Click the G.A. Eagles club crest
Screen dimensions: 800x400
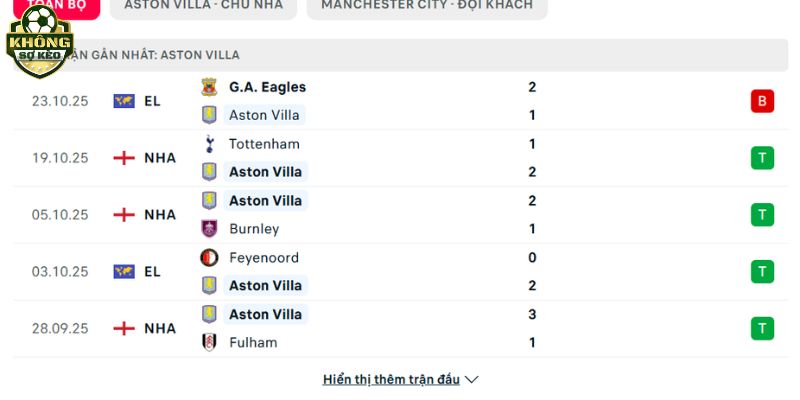click(x=209, y=87)
